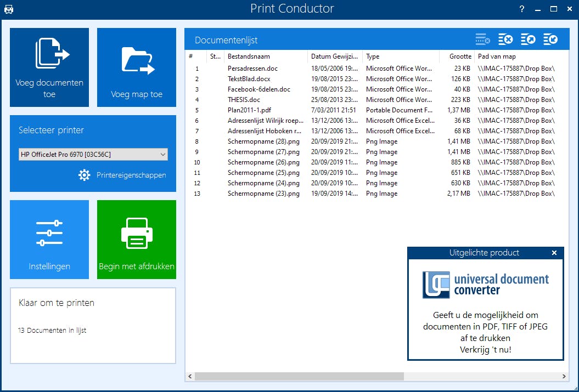Click the St... column header
579x392 pixels.
click(x=215, y=56)
